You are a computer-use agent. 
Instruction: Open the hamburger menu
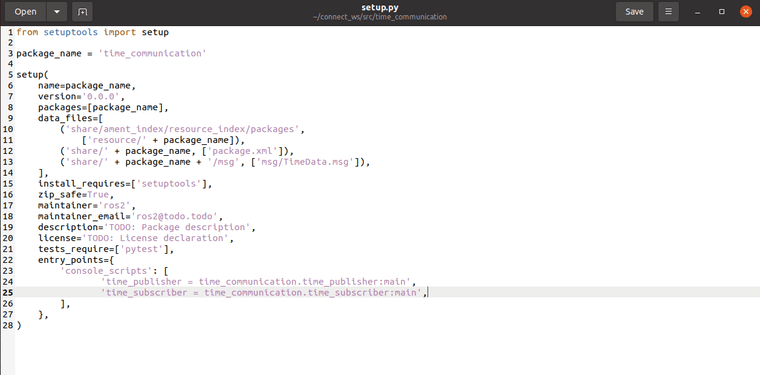668,12
